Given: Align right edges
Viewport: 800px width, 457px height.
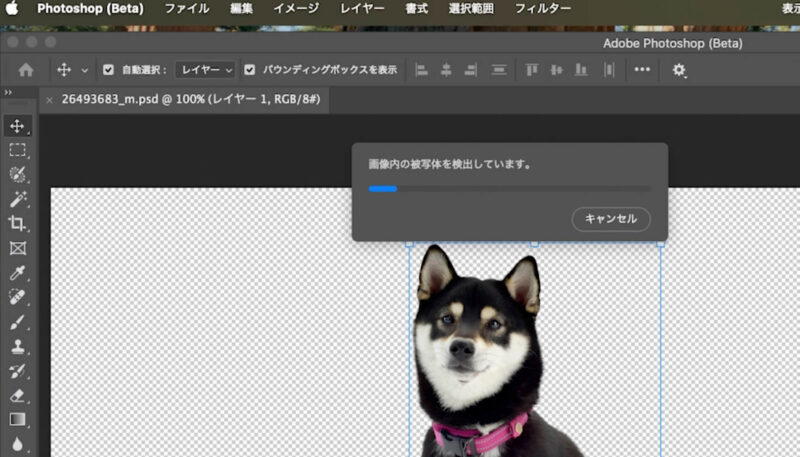Looking at the screenshot, I should point(470,70).
